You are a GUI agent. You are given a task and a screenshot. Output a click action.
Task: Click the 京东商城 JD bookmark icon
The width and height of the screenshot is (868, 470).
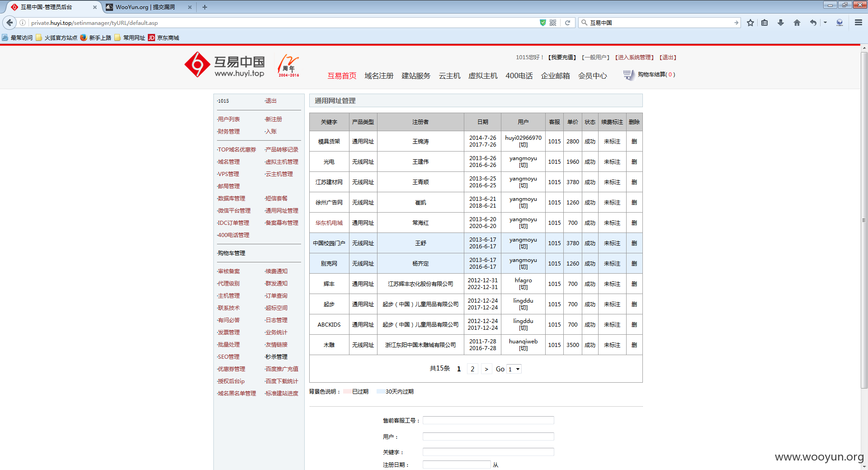151,38
